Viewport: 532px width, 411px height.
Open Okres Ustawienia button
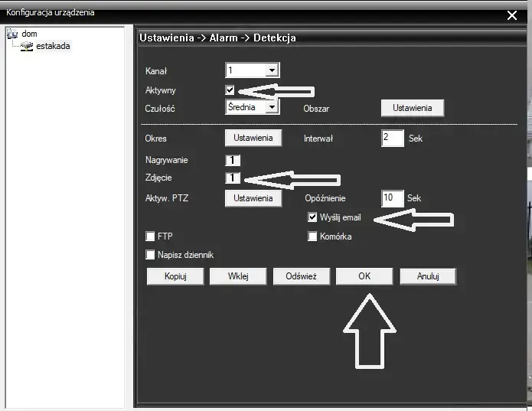[253, 138]
